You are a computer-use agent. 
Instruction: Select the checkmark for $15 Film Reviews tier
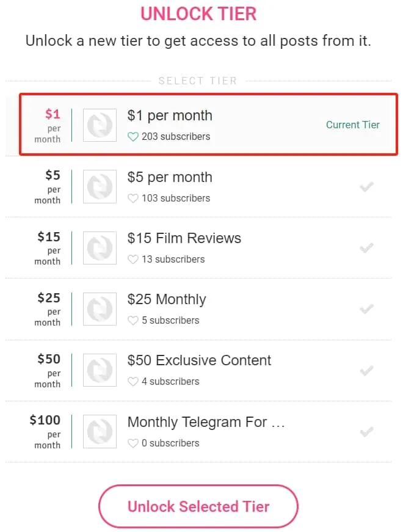point(366,248)
